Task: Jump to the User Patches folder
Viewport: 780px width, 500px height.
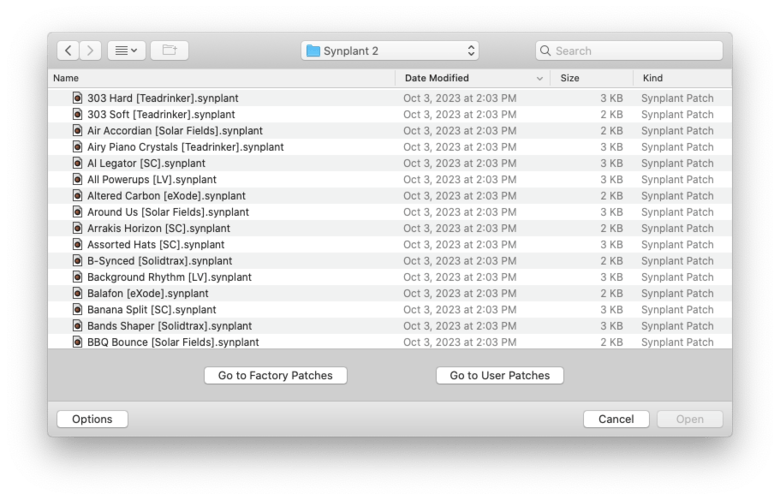Action: (499, 375)
